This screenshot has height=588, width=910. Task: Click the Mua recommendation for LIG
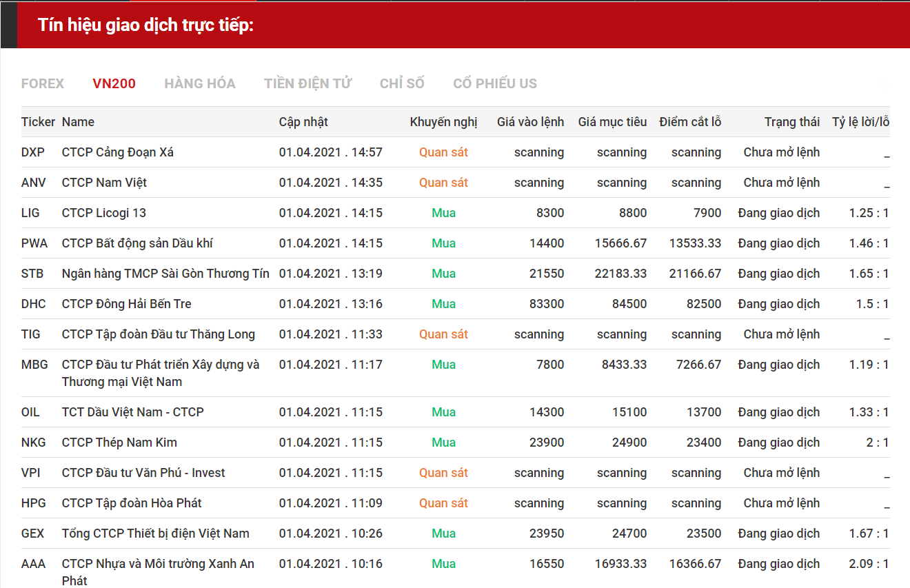(x=443, y=213)
